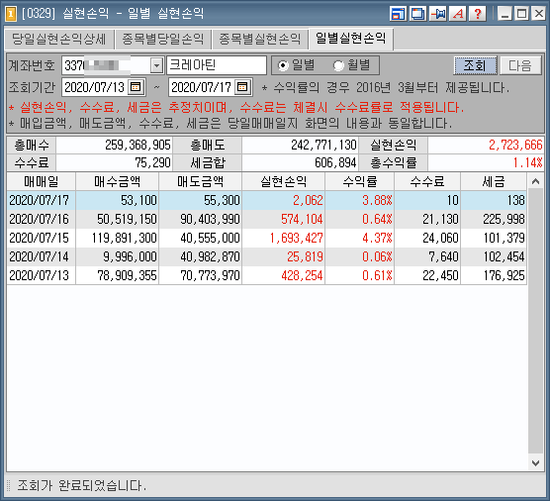Click the 수익률 column header
Viewport: 550px width, 501px height.
pos(360,181)
